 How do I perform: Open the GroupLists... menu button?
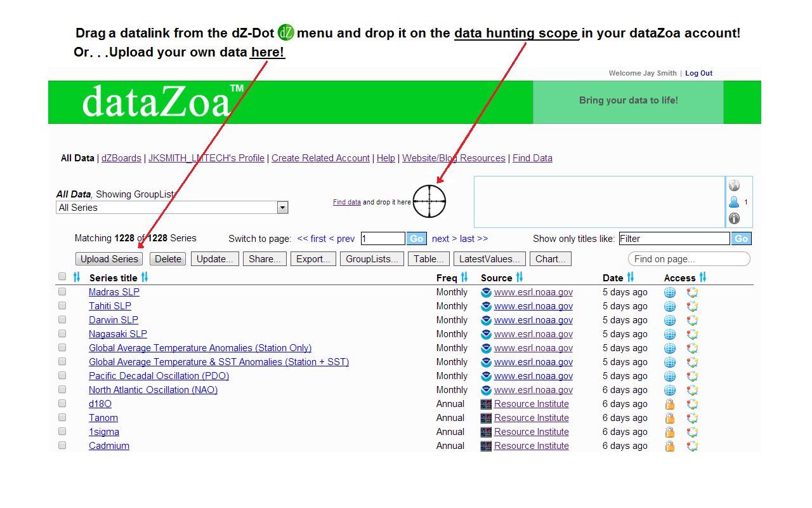372,258
